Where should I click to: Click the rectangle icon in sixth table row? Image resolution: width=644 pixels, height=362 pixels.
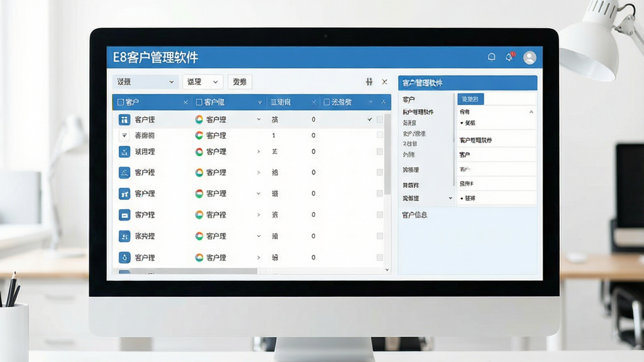[125, 215]
